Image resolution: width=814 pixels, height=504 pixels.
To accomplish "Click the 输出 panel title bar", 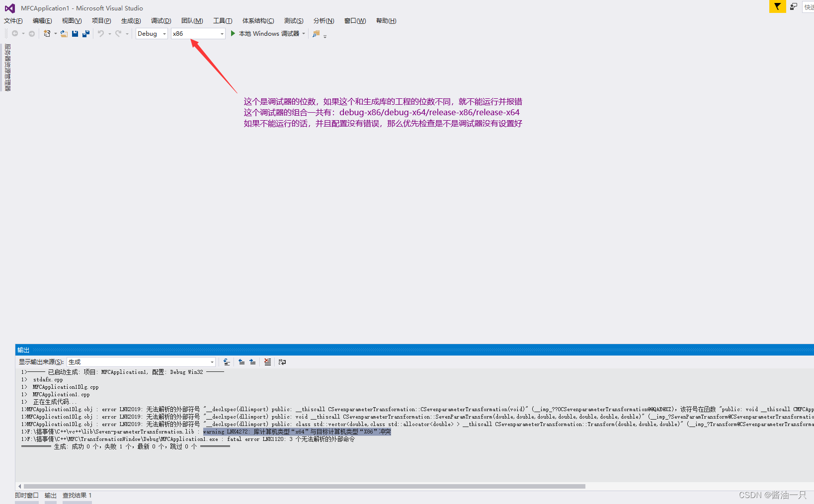I will coord(414,350).
